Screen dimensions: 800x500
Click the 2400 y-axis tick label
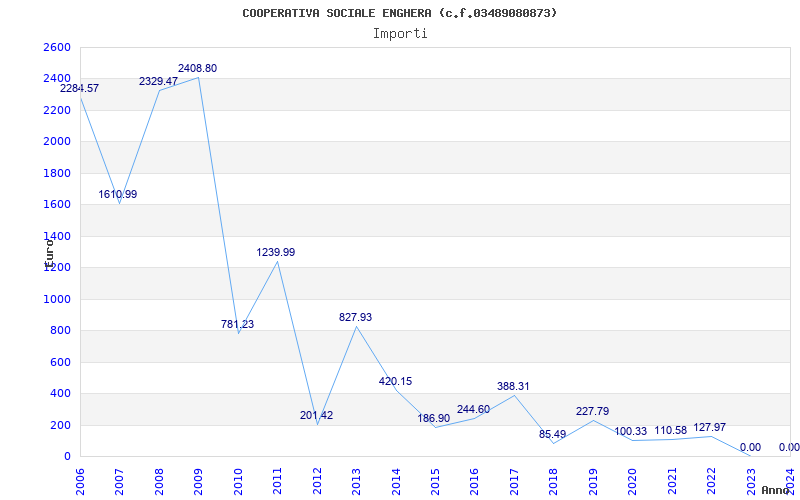[x=57, y=79]
